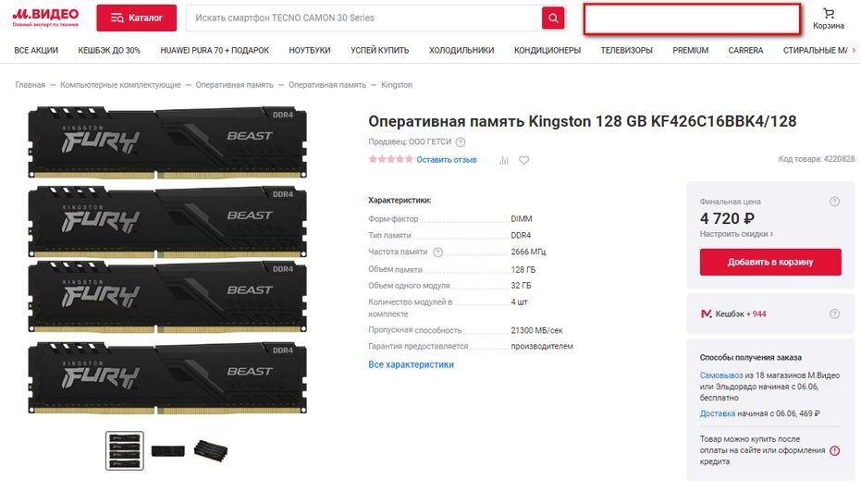861x504 pixels.
Task: Click Добавить в корзину button
Action: pos(770,262)
